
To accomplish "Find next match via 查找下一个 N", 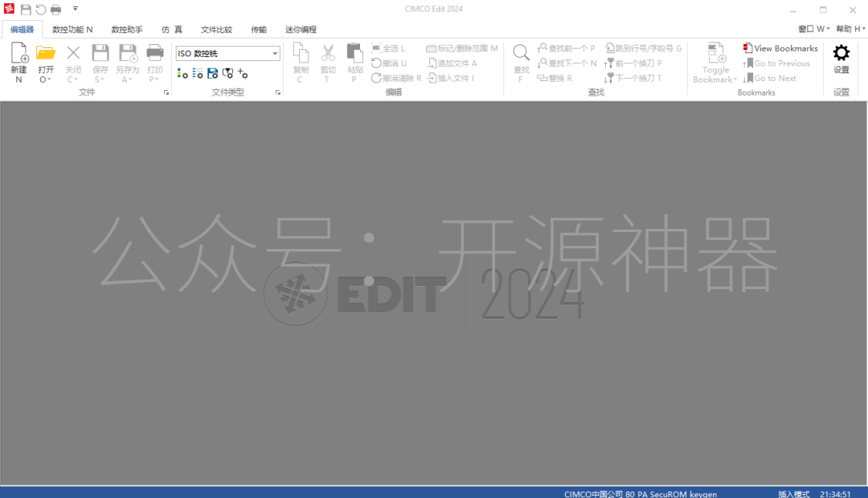I will (567, 63).
